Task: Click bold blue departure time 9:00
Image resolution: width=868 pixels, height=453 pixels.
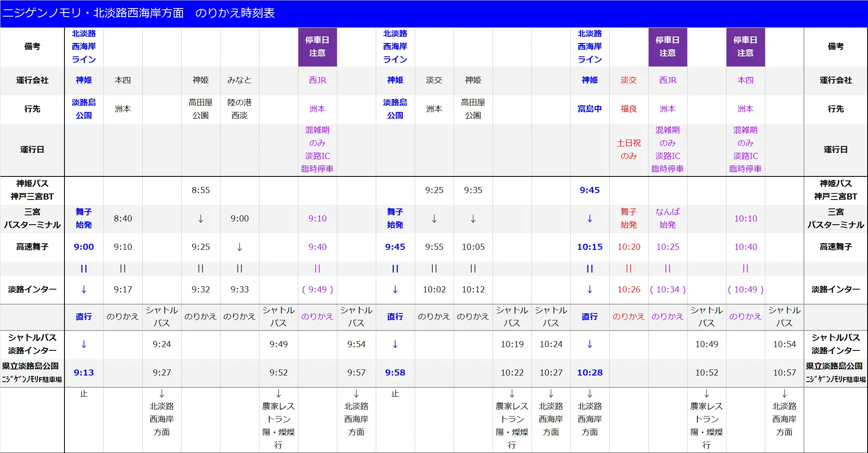Action: click(x=84, y=247)
